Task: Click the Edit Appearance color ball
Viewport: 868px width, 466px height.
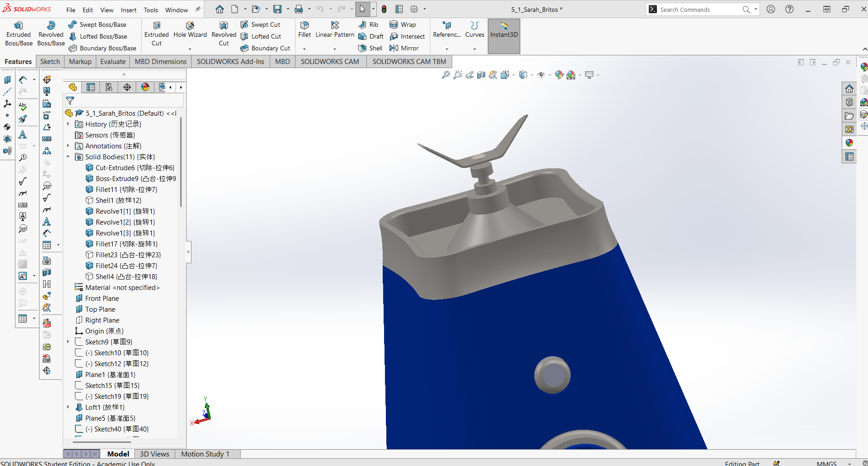Action: [x=559, y=75]
